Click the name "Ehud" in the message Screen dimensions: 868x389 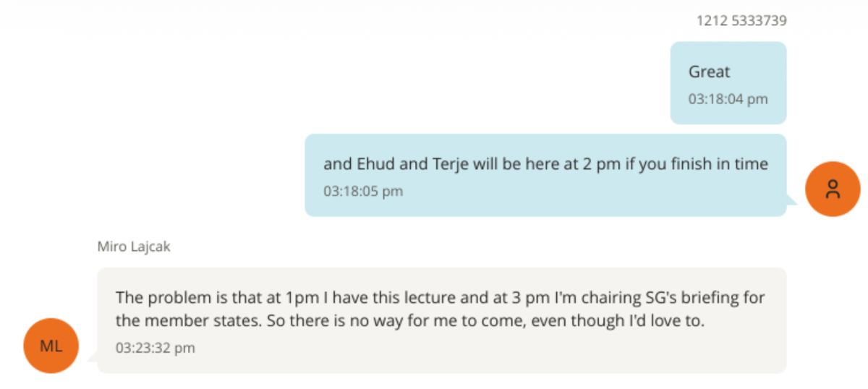tap(376, 165)
